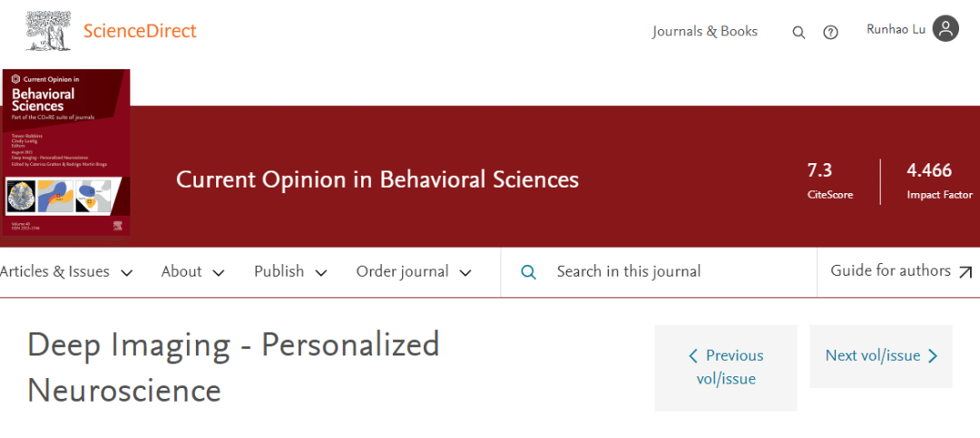Viewport: 980px width, 438px height.
Task: Open the Order journal dropdown
Action: coord(414,272)
